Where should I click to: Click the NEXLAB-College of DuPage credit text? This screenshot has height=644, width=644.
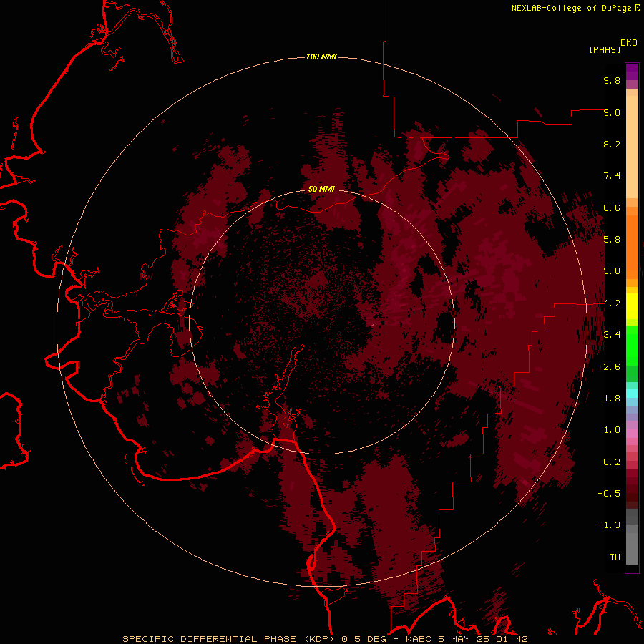[x=572, y=8]
